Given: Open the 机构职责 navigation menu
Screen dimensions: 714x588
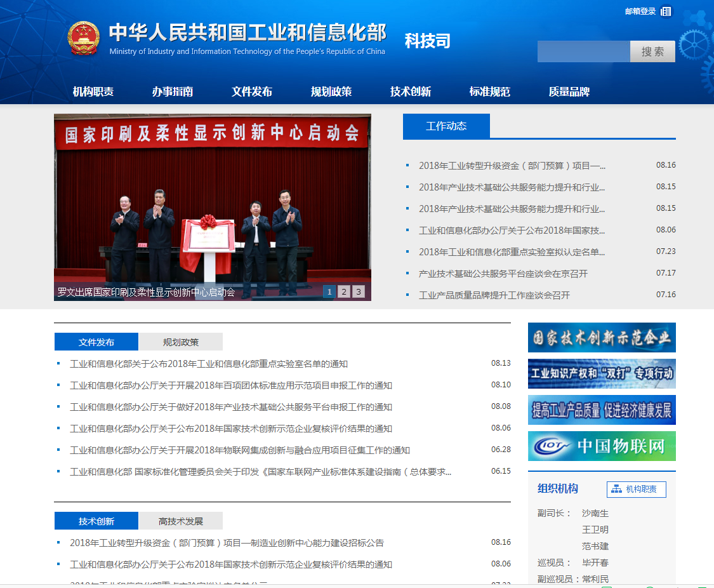Looking at the screenshot, I should tap(93, 91).
